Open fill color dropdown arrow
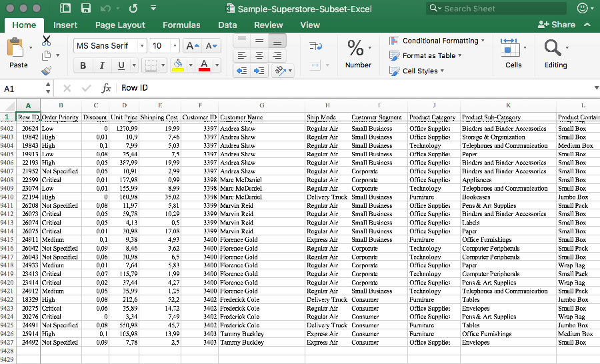The height and width of the screenshot is (364, 600). (191, 65)
